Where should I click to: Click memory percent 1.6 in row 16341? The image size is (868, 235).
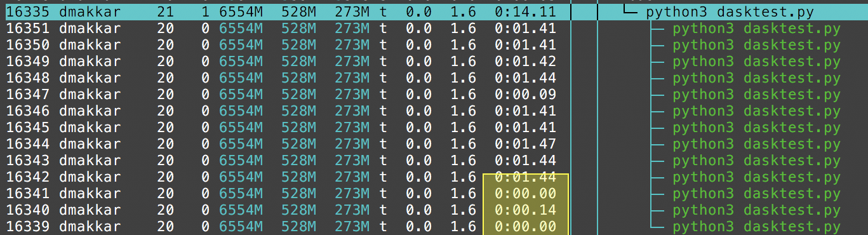click(x=463, y=194)
